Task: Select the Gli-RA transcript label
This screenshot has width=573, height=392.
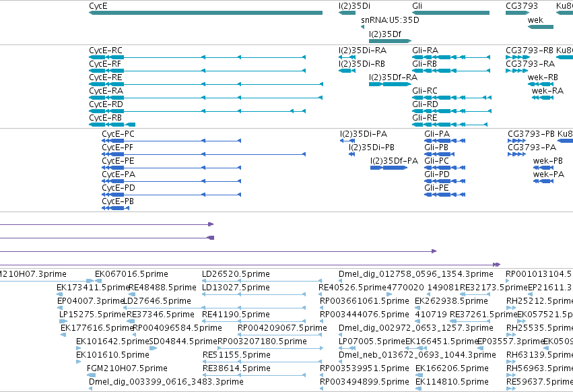Action: pos(426,50)
